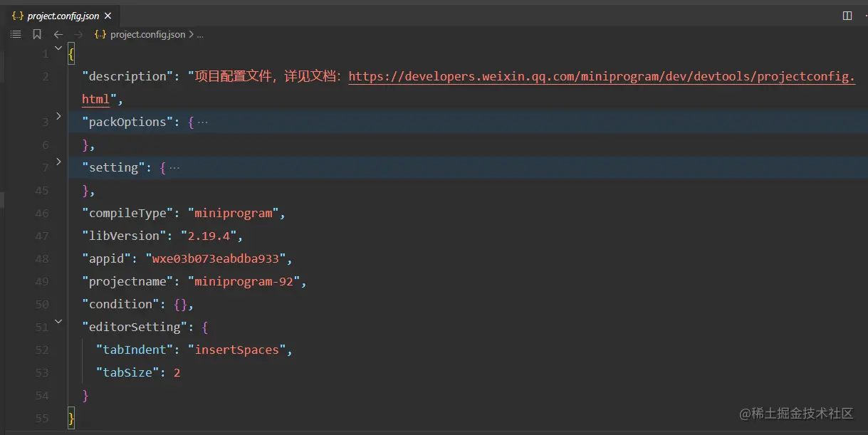Screen dimensions: 868x435
Task: Collapse the root object on line 1
Action: pyautogui.click(x=58, y=48)
